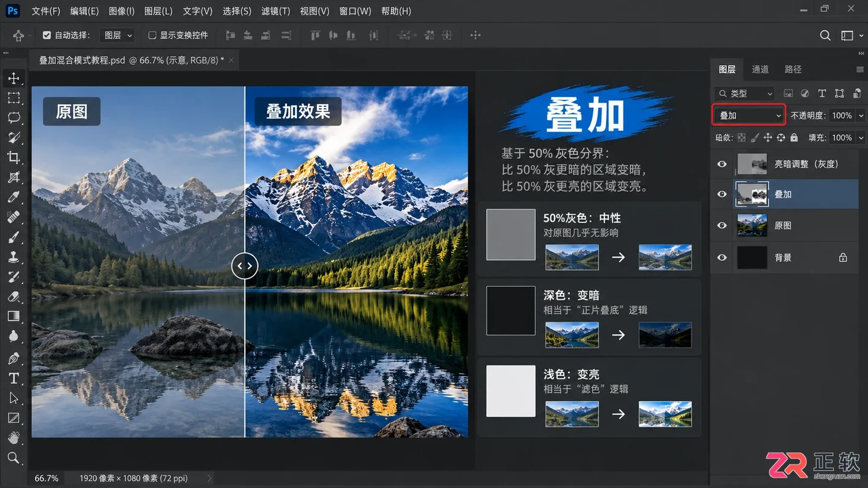Viewport: 868px width, 488px height.
Task: Open the 类型 layer filter dropdown
Action: pos(744,93)
